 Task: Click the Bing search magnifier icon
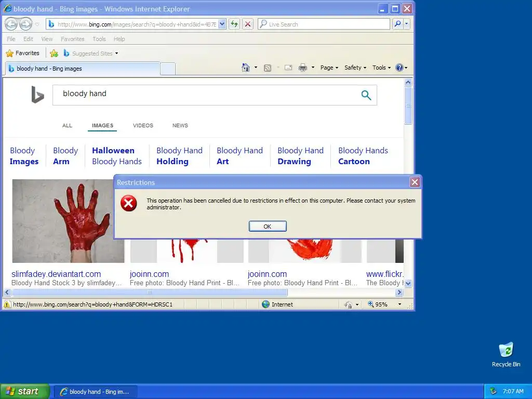click(366, 96)
